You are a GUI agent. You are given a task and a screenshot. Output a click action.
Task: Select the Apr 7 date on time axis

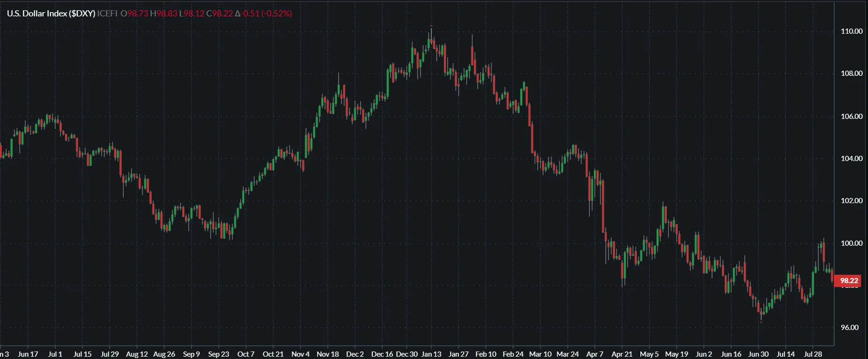point(594,354)
